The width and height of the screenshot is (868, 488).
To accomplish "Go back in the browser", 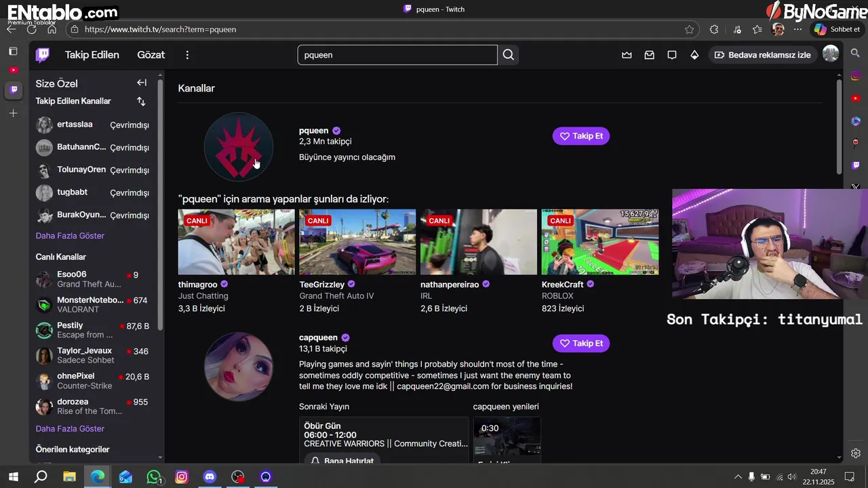I will click(12, 29).
